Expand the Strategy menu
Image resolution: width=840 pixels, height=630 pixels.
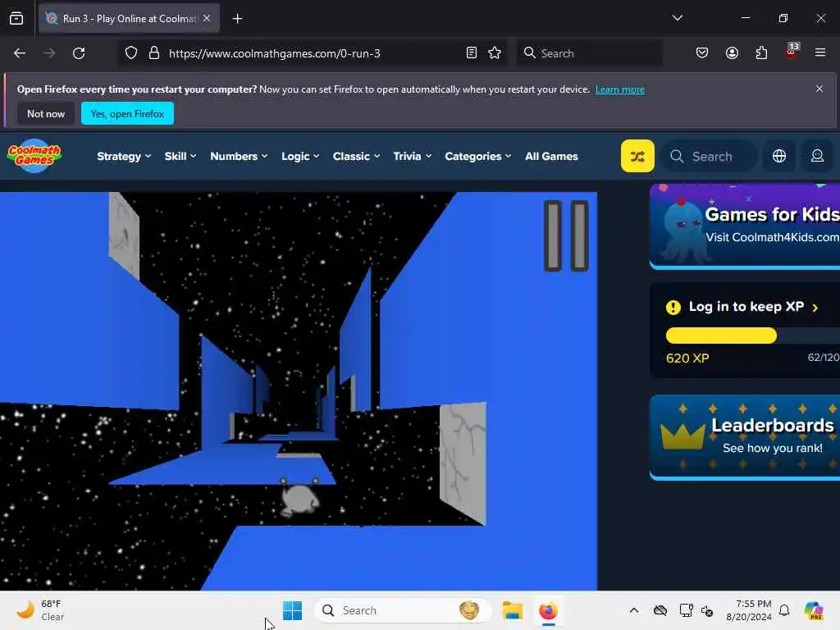click(124, 157)
